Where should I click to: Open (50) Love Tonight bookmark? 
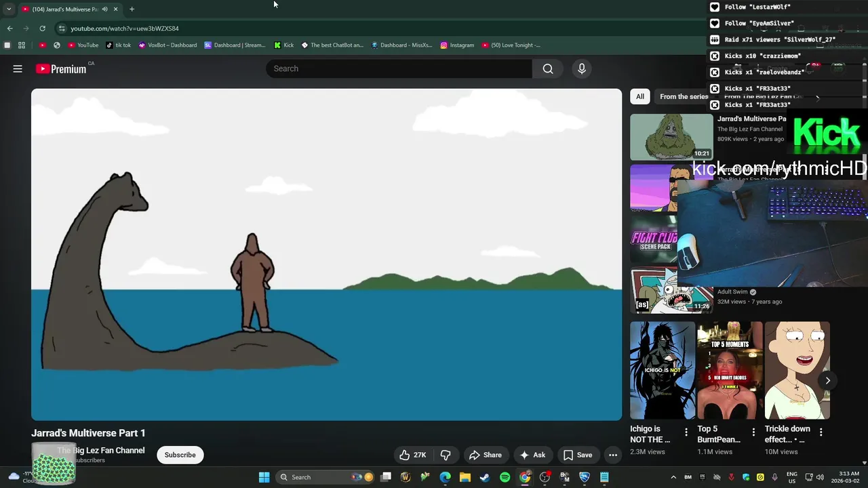(x=511, y=45)
